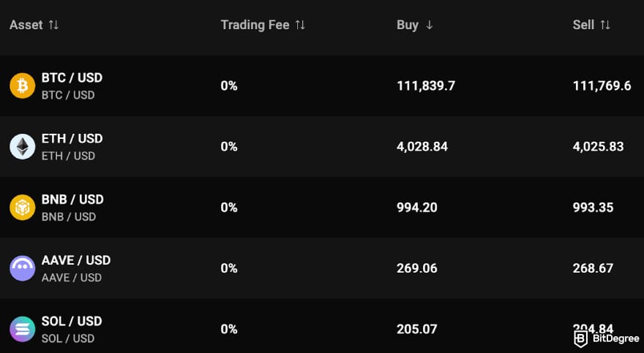Click the AAVE ghost icon
644x353 pixels.
point(22,268)
